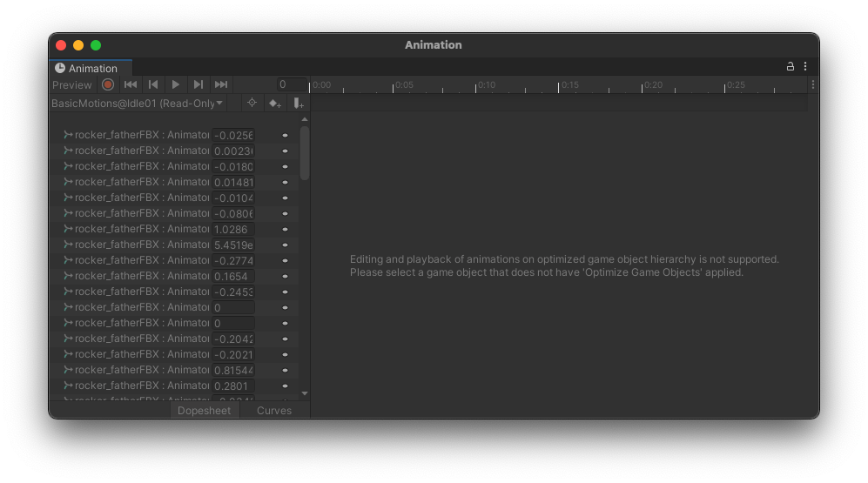Viewport: 868px width, 483px height.
Task: Open the key dot menu for the -0.2453 row
Action: [x=285, y=292]
